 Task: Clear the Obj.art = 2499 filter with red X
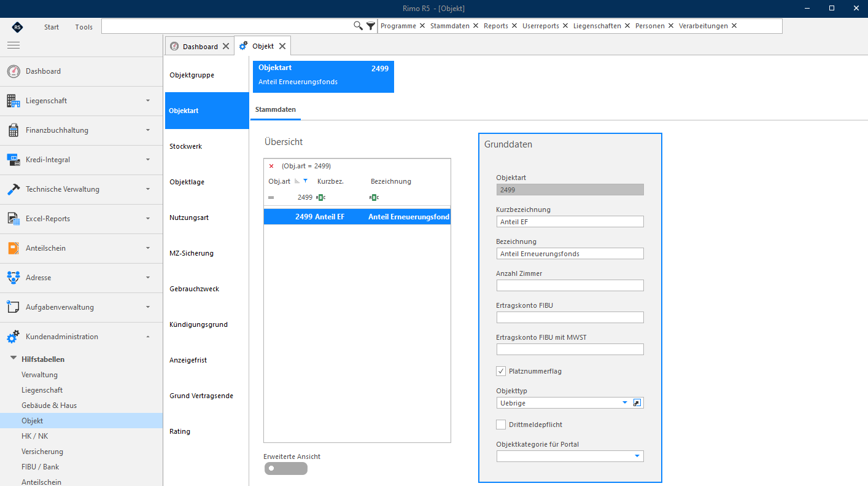[271, 166]
